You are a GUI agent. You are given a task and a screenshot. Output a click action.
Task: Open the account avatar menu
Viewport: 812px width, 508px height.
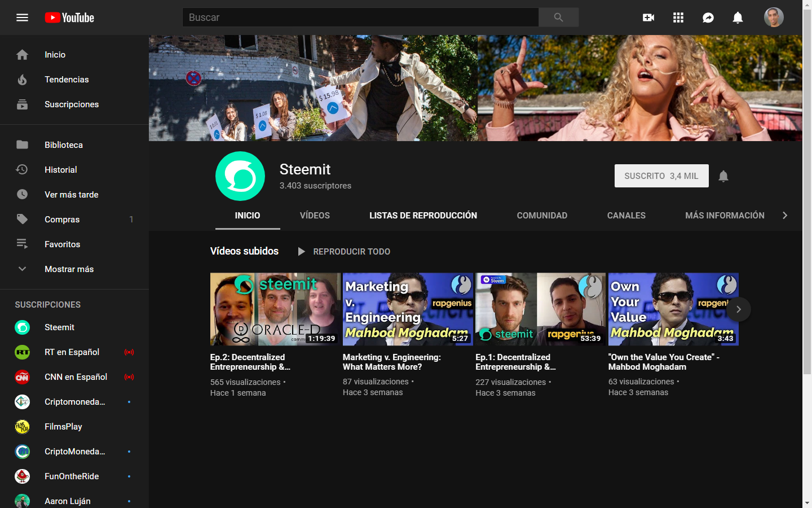pyautogui.click(x=774, y=17)
